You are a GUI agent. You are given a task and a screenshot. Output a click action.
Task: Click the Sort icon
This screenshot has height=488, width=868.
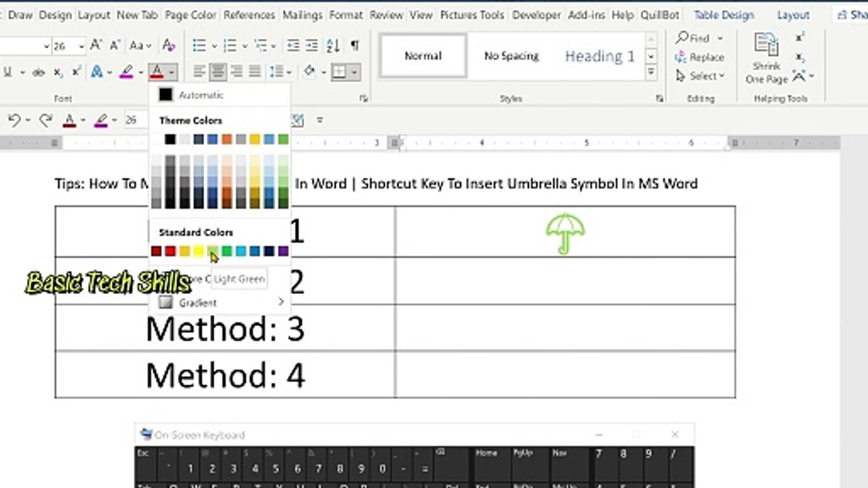[333, 45]
